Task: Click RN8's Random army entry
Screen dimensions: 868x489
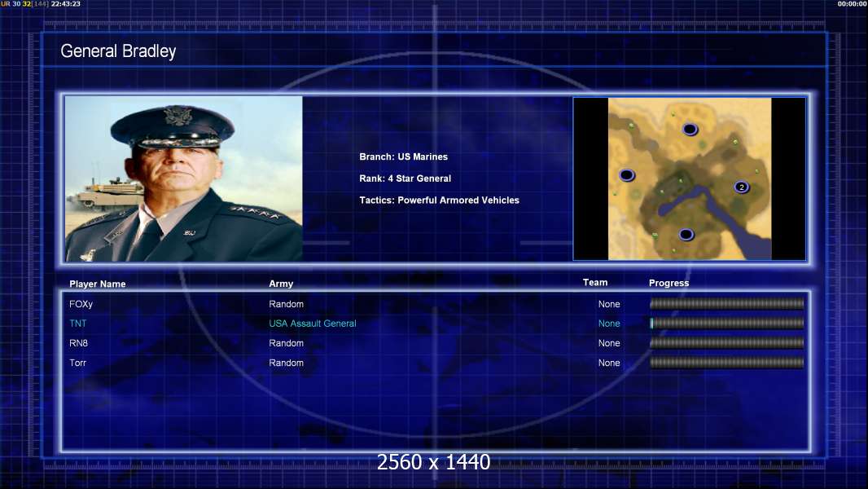Action: (286, 343)
